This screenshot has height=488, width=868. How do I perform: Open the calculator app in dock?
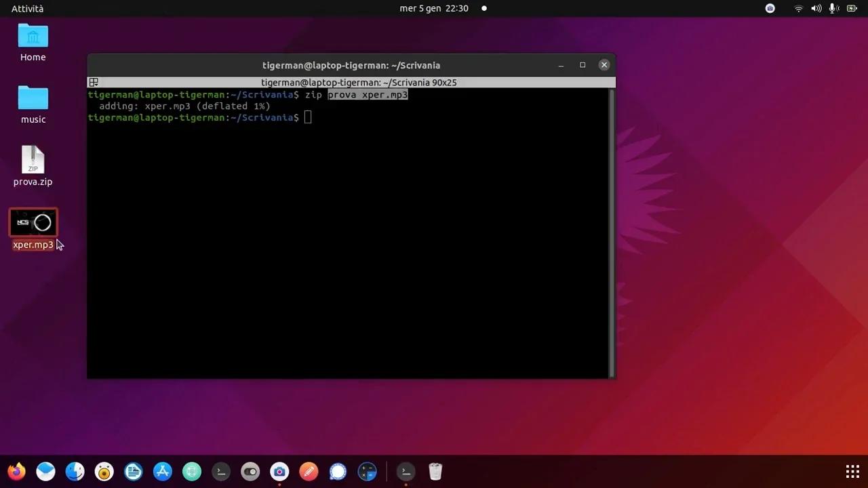coord(367,471)
